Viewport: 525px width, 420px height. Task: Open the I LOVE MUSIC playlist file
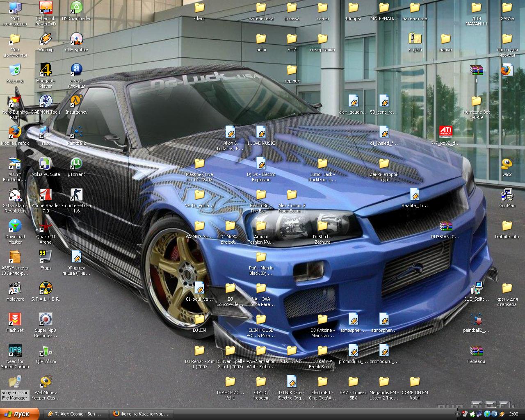(261, 136)
